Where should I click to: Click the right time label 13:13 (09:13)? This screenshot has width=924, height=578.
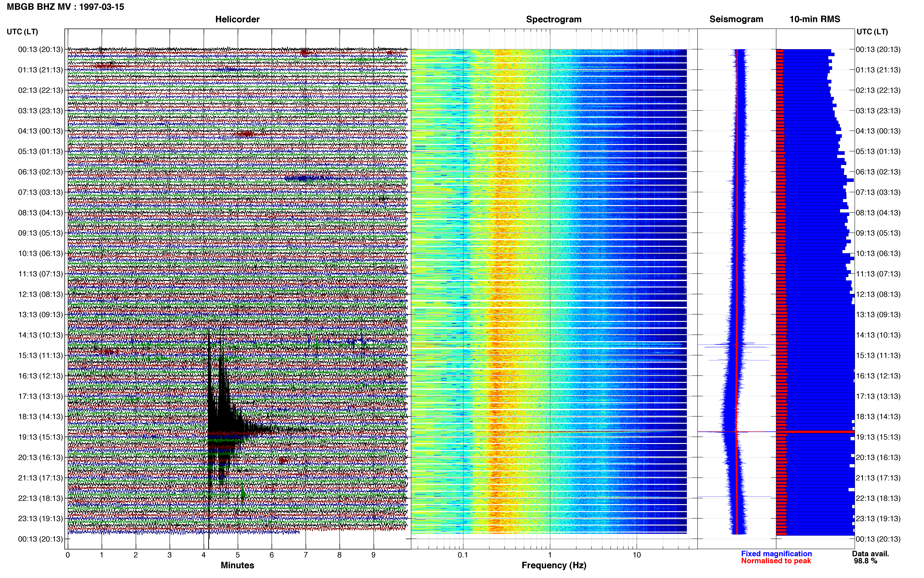(x=878, y=315)
